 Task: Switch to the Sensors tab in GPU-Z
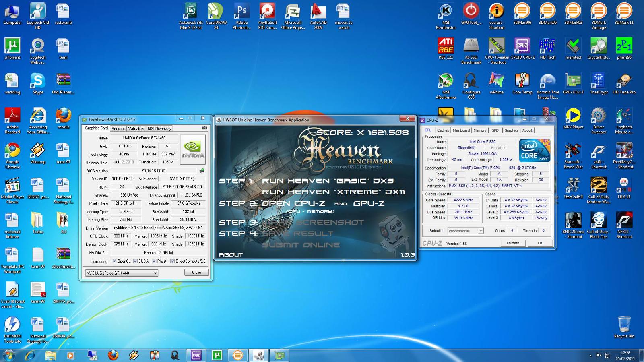coord(118,128)
